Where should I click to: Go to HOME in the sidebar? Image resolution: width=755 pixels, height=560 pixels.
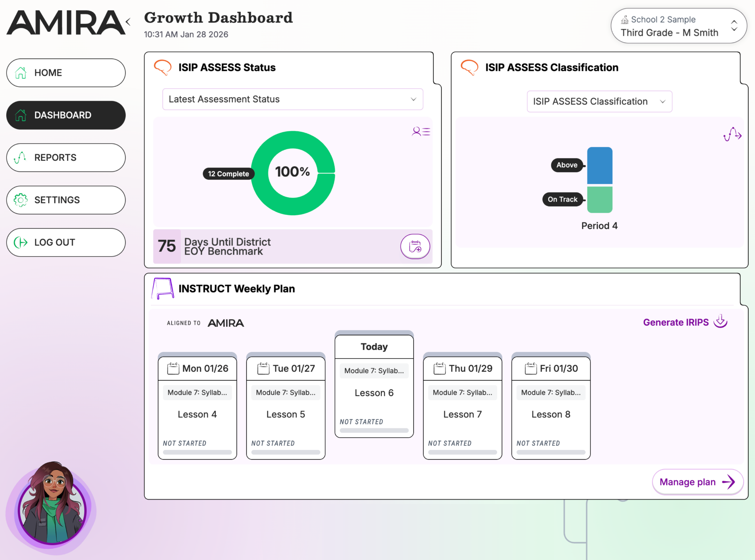66,73
